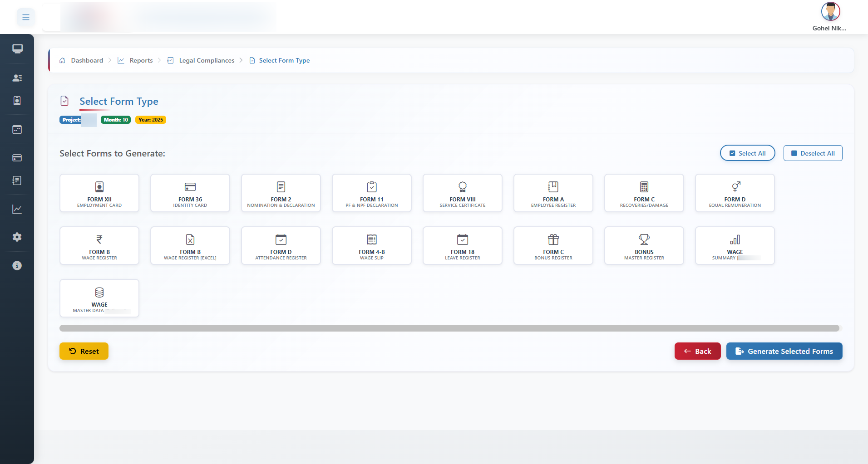Toggle Form 4-B Wage Slip selection
Screen dimensions: 868x464
tap(372, 246)
